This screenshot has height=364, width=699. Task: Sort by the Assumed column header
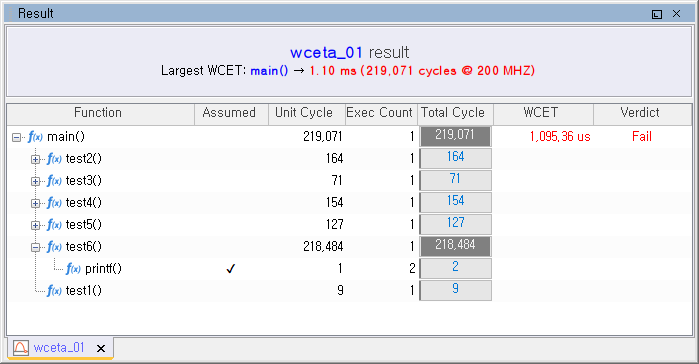tap(231, 114)
